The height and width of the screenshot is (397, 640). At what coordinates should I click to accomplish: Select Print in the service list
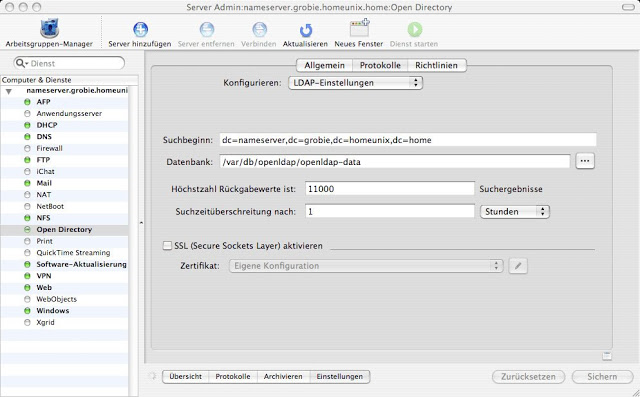click(x=64, y=241)
